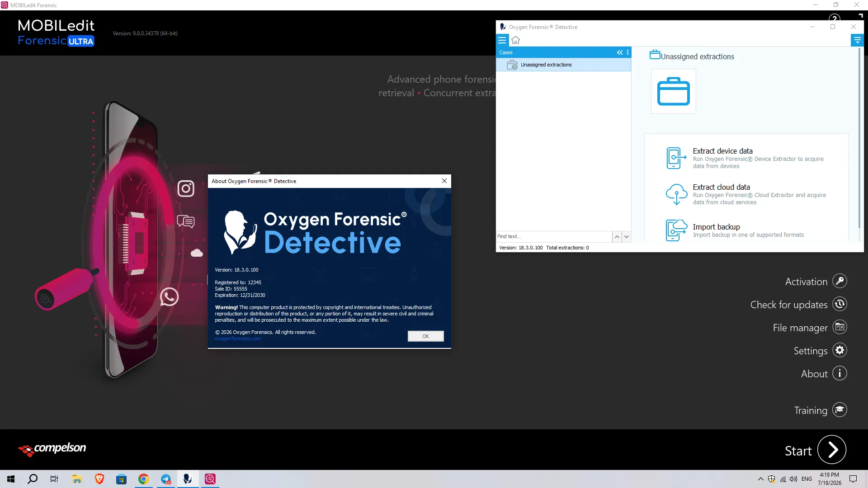
Task: Open the network icon in system tray
Action: click(x=783, y=479)
